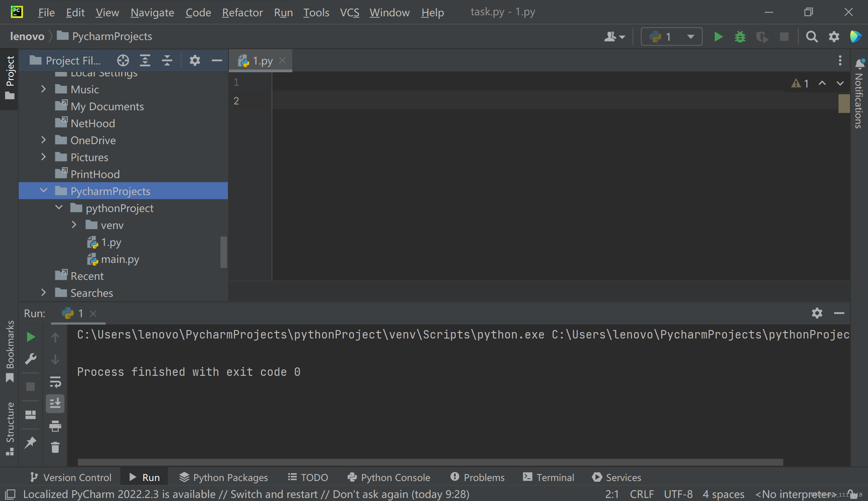The image size is (868, 501).
Task: Open Run panel settings gear
Action: click(x=817, y=313)
